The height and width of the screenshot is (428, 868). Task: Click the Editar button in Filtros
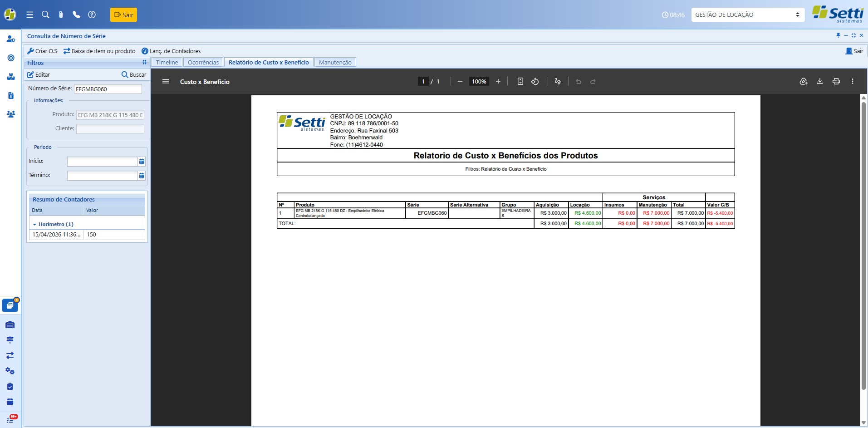pyautogui.click(x=39, y=75)
